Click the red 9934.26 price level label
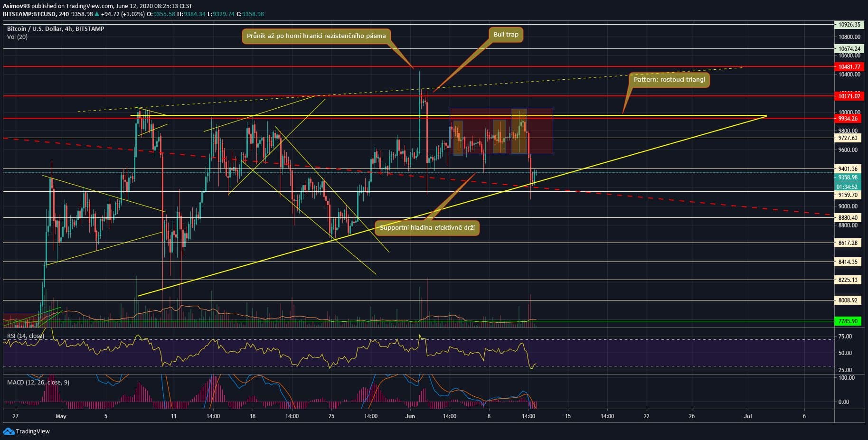The height and width of the screenshot is (440, 868). tap(848, 119)
